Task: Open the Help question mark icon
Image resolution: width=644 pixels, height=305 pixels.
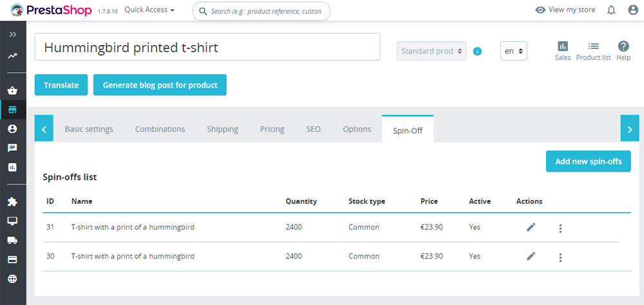Action: [x=623, y=51]
